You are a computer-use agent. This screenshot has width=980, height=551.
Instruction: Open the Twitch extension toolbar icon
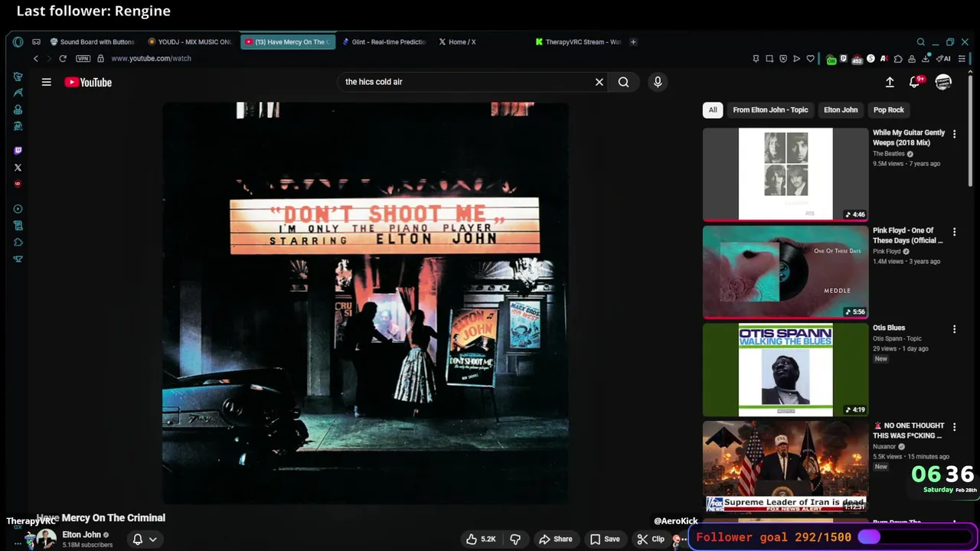(844, 58)
